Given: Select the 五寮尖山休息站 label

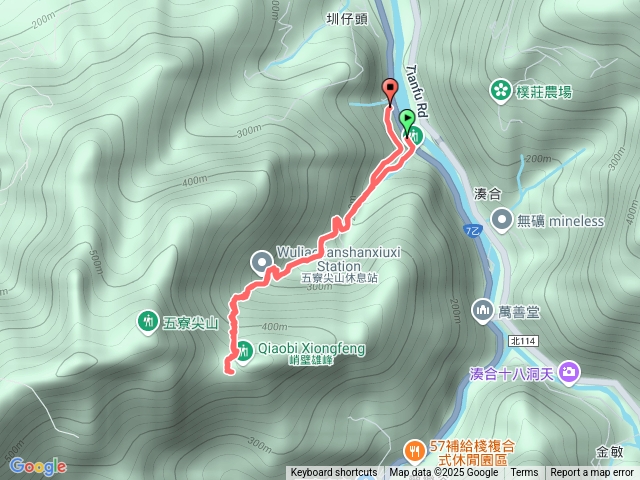Looking at the screenshot, I should pyautogui.click(x=339, y=279).
